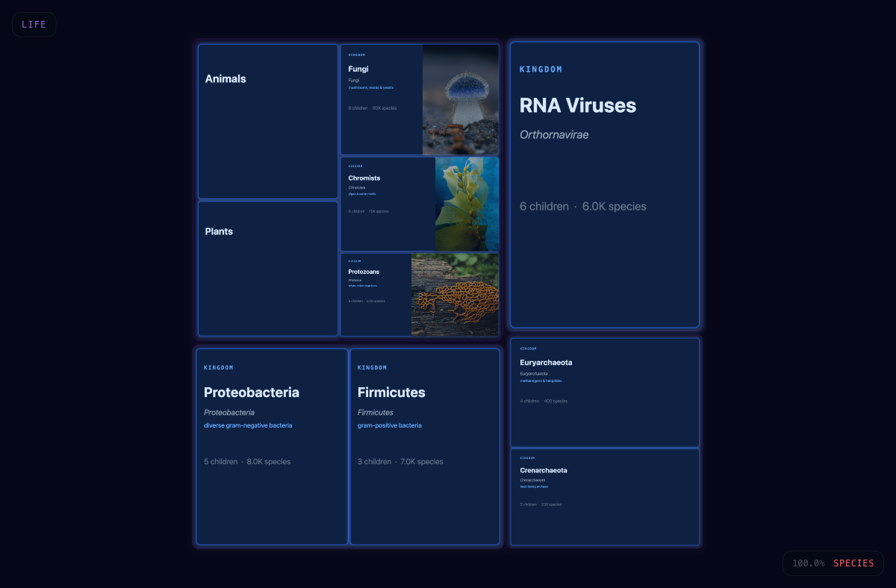The height and width of the screenshot is (588, 896).
Task: Toggle the SPECIES metric label
Action: (853, 563)
